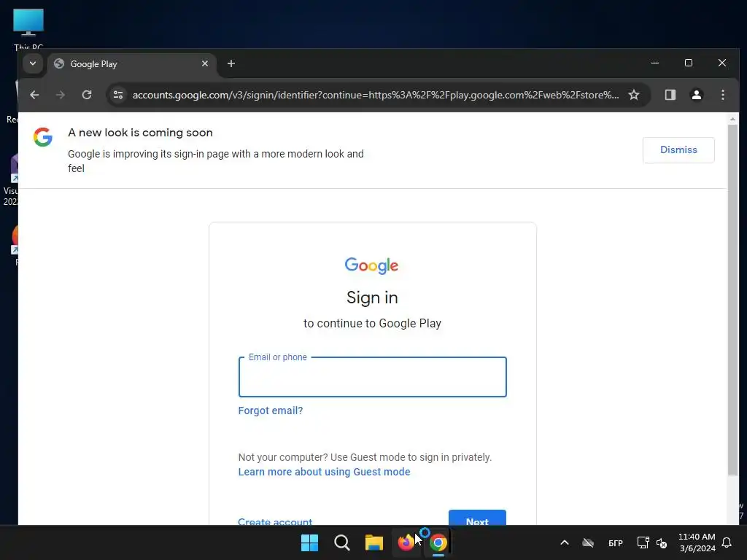Close the Google Play tab

[x=205, y=63]
